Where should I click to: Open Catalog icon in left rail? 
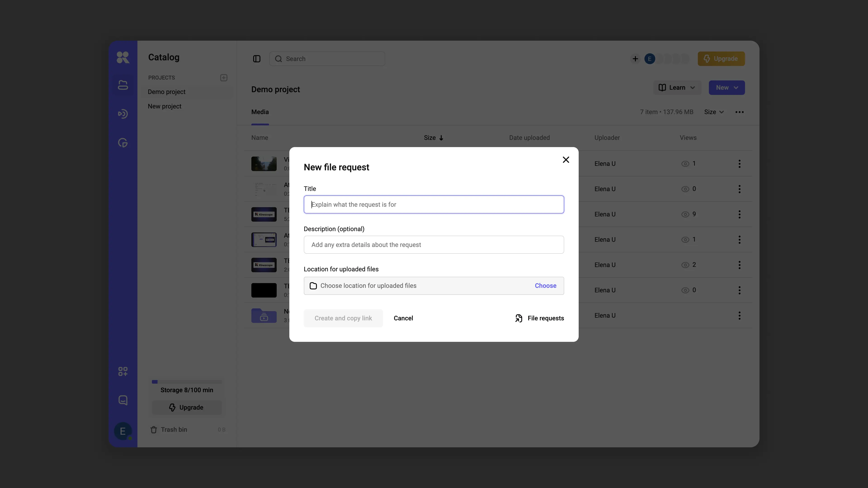[x=123, y=85]
